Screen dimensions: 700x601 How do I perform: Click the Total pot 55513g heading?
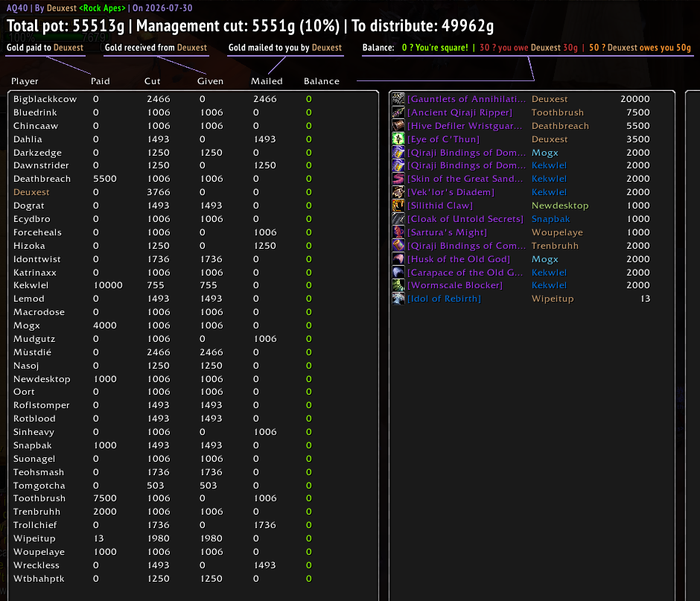[x=66, y=26]
